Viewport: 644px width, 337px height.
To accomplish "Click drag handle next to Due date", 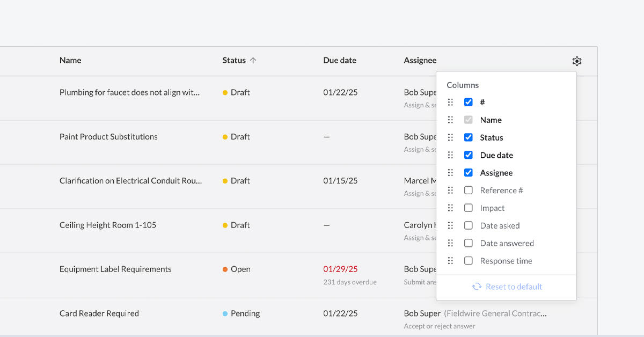I will 450,155.
